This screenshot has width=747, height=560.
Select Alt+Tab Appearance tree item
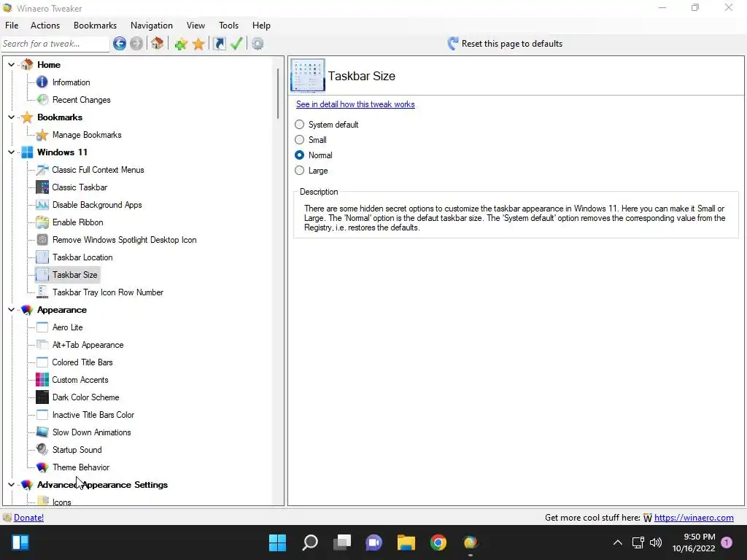pyautogui.click(x=88, y=345)
